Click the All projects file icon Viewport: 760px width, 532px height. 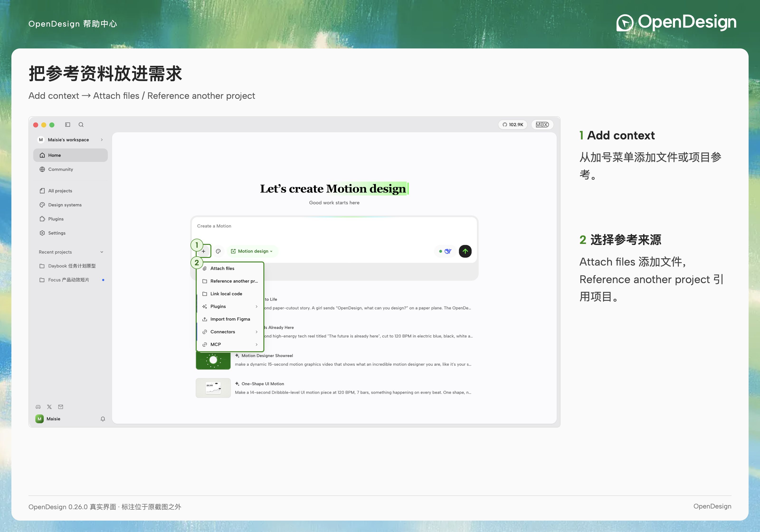tap(42, 191)
